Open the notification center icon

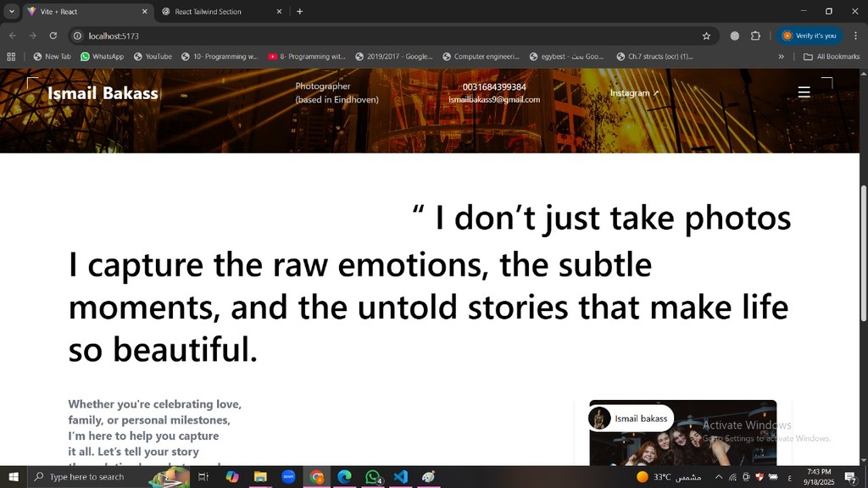point(851,476)
